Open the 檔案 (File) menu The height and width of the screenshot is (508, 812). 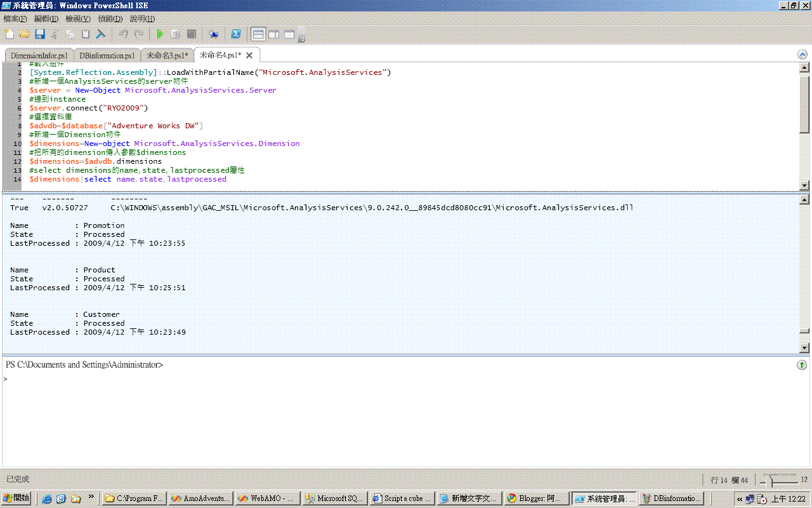coord(15,19)
